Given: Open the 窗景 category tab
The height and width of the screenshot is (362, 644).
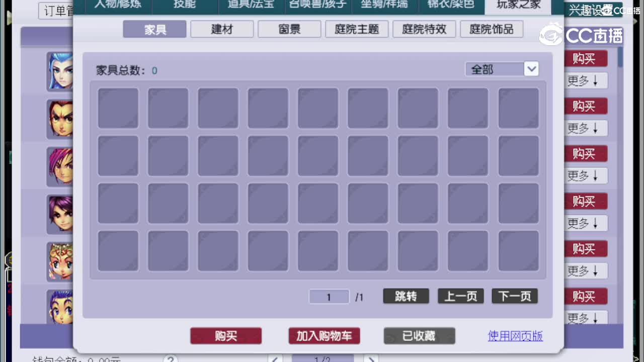Looking at the screenshot, I should [289, 29].
